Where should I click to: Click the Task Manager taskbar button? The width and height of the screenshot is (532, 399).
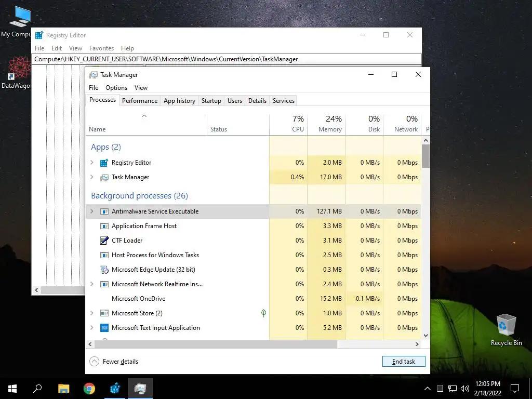click(x=140, y=389)
